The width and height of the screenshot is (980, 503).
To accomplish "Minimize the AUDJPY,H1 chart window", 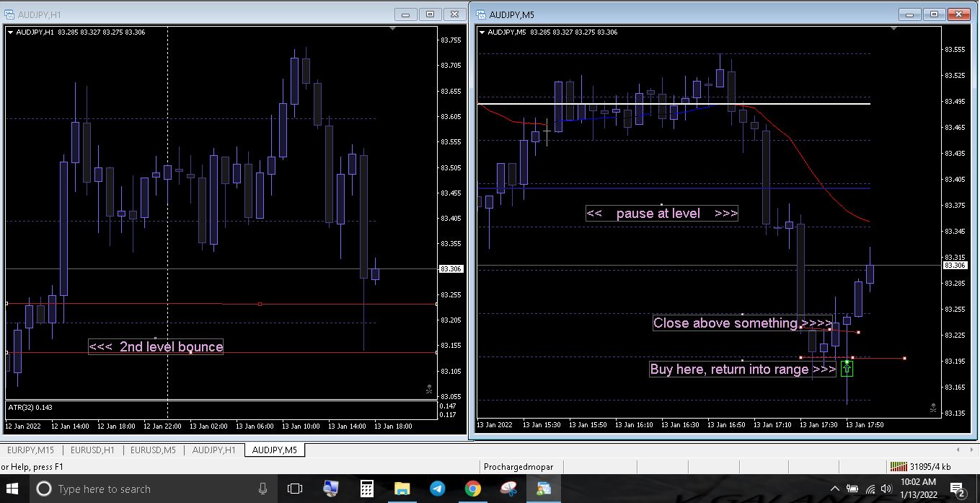I will tap(407, 14).
